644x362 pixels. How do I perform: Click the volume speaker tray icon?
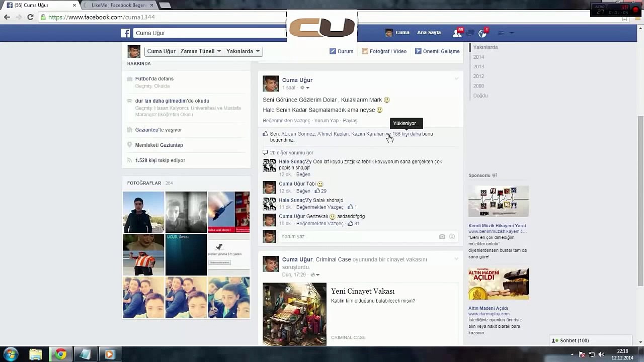click(601, 354)
